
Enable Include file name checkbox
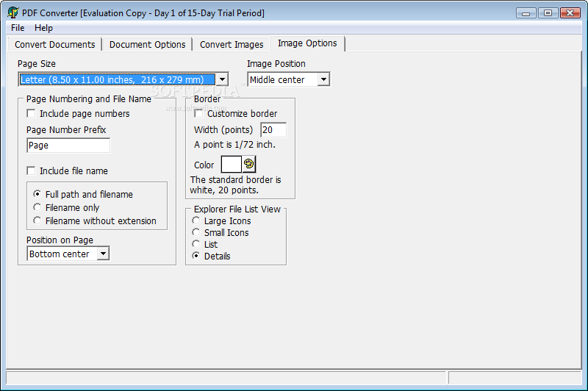pyautogui.click(x=31, y=171)
